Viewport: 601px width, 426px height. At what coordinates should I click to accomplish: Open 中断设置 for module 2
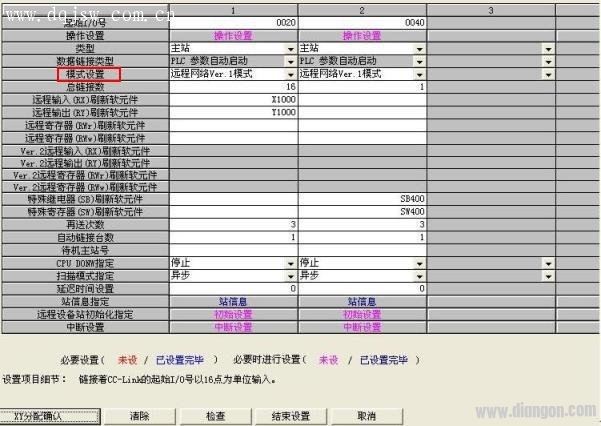tap(362, 327)
